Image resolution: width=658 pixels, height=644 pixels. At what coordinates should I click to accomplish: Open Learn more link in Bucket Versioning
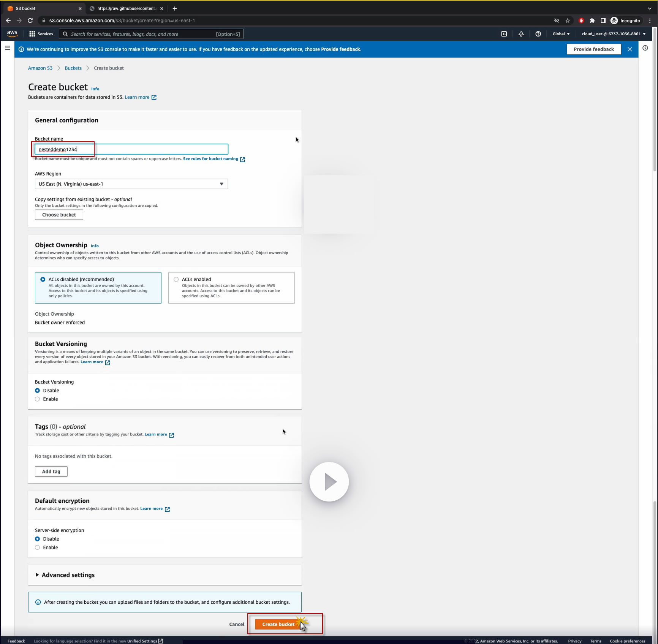pos(95,362)
